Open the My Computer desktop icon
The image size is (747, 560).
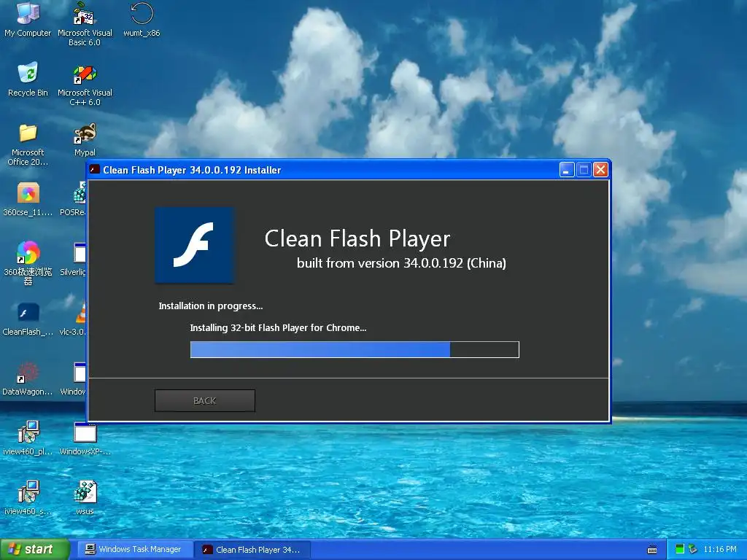(28, 20)
